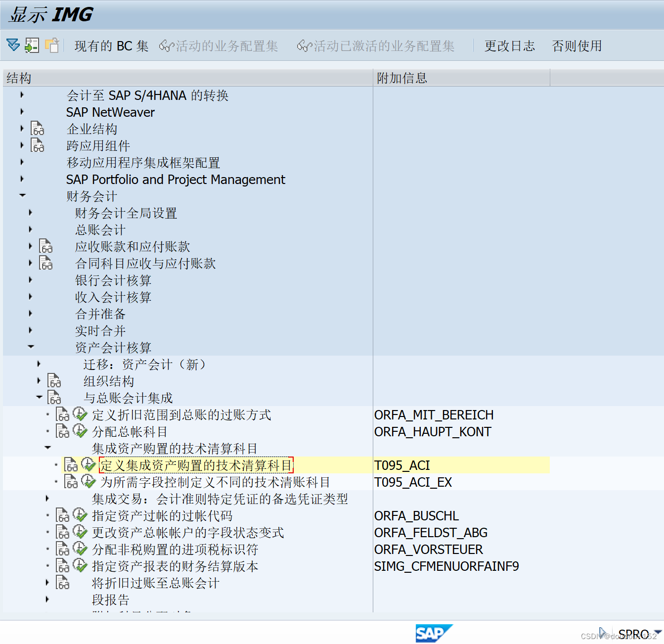Open documentation for 分配非税购置的进项税标识符
The image size is (664, 644).
(x=63, y=549)
